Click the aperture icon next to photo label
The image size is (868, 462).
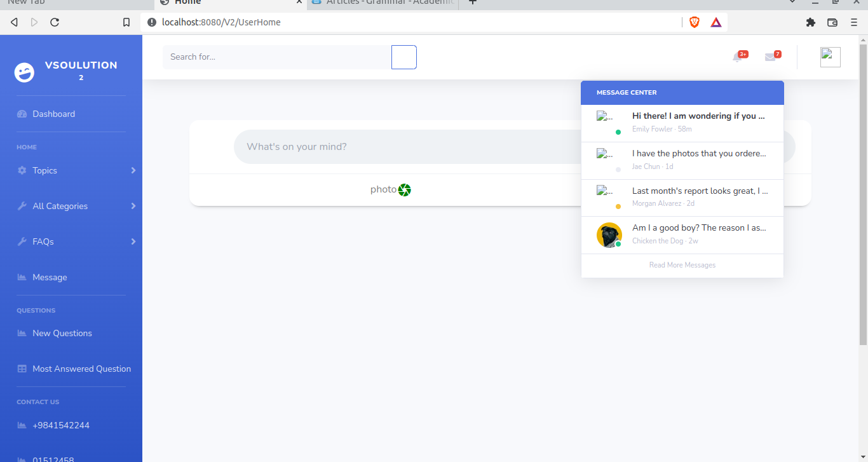(x=405, y=189)
